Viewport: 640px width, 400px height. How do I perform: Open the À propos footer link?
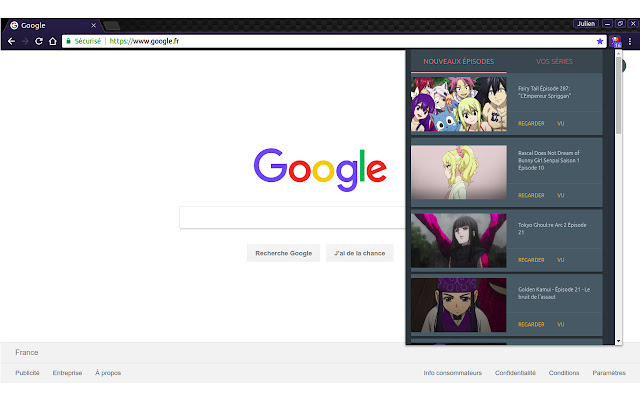point(108,373)
